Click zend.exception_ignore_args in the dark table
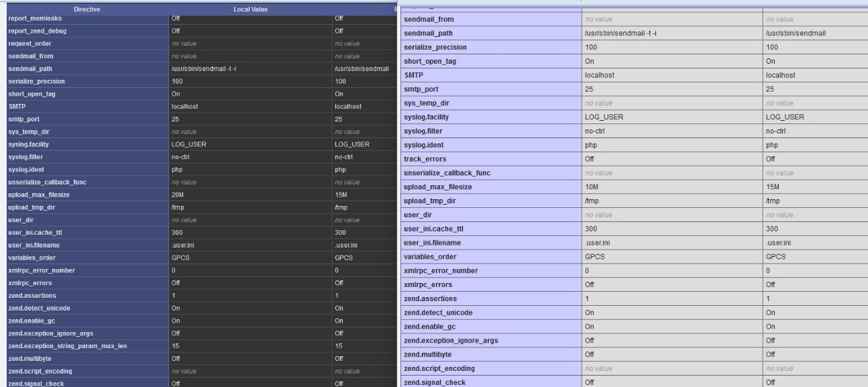 (50, 333)
